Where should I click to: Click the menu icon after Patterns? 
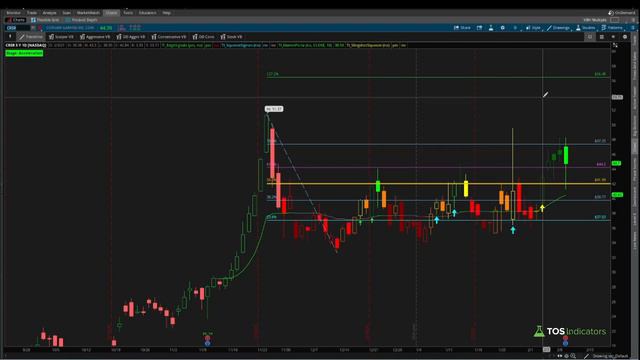click(x=632, y=28)
